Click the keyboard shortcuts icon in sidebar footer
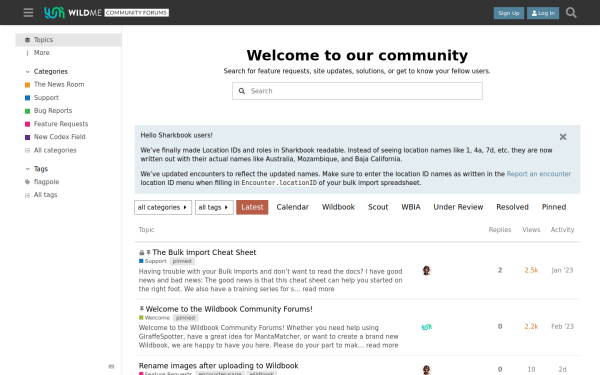Image resolution: width=600 pixels, height=375 pixels. (x=111, y=367)
